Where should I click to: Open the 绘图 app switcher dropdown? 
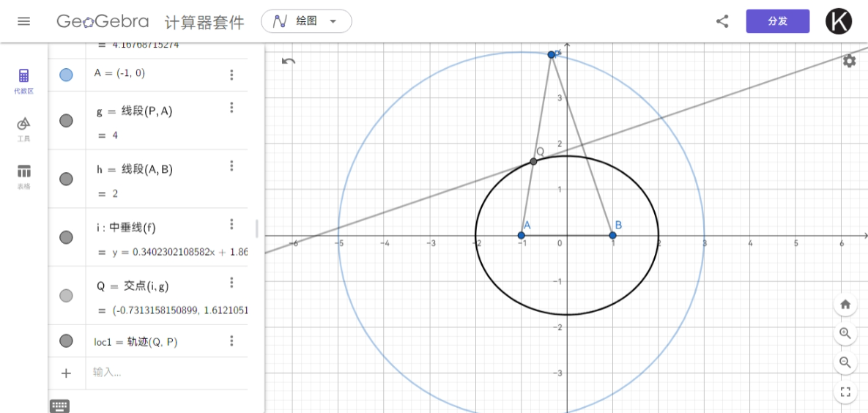306,21
